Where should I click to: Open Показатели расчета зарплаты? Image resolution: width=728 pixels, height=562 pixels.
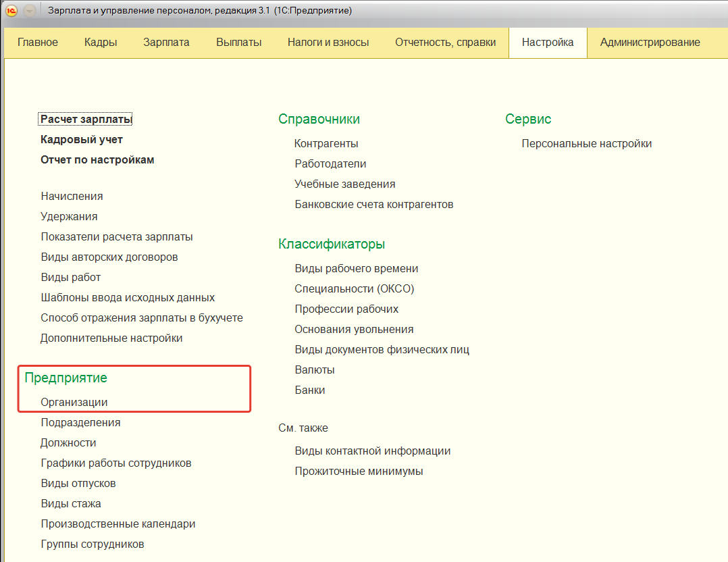[117, 237]
